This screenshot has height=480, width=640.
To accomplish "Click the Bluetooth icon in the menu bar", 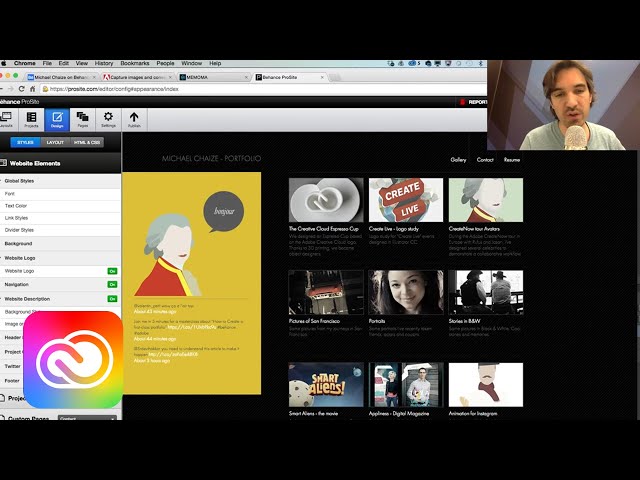I will [x=481, y=63].
